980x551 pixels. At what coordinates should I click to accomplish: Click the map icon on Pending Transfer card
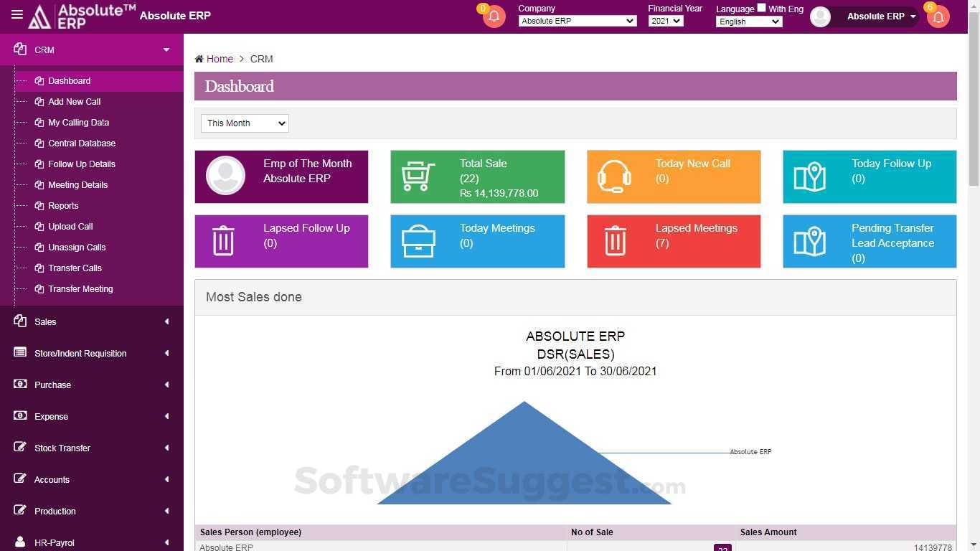tap(810, 241)
